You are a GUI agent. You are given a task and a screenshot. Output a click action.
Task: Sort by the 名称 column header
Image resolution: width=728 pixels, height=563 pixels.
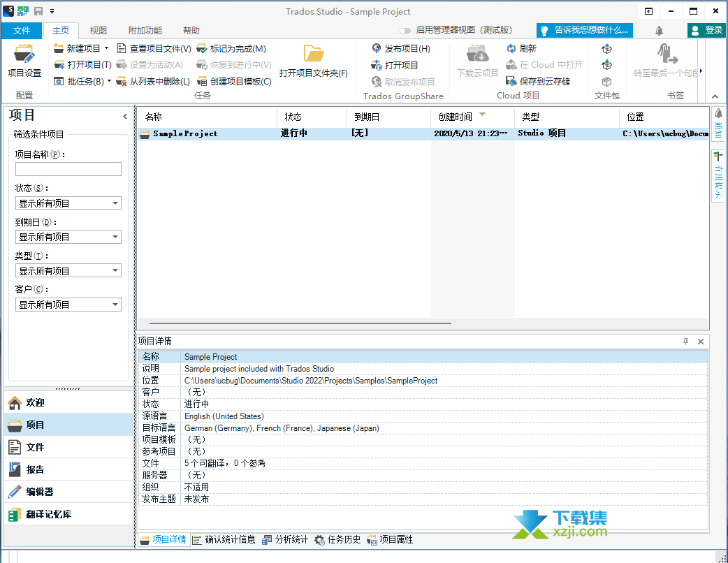coord(207,117)
